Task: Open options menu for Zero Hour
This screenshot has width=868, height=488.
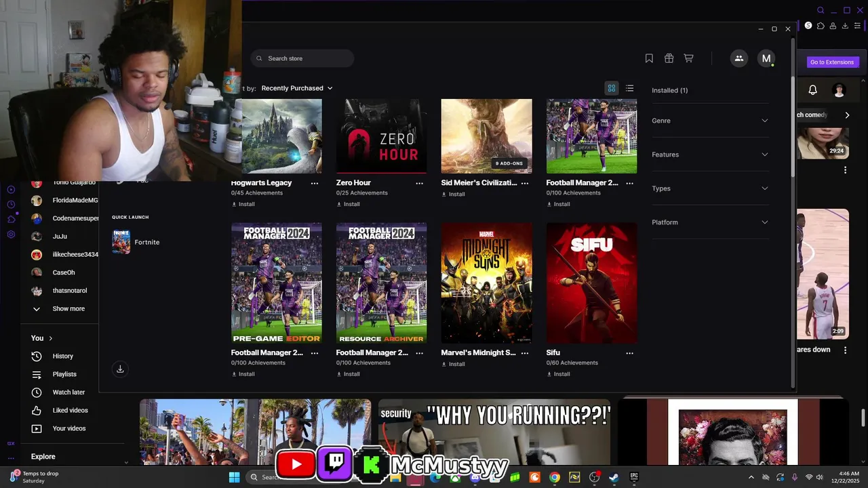Action: (x=419, y=183)
